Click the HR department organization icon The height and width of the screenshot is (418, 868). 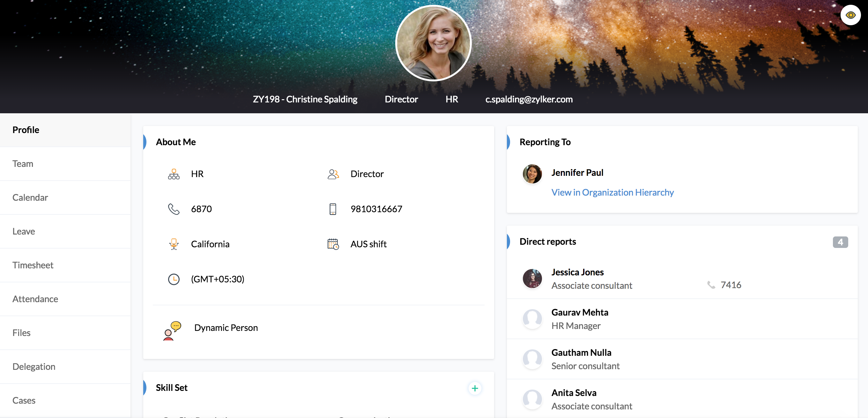[x=174, y=174]
